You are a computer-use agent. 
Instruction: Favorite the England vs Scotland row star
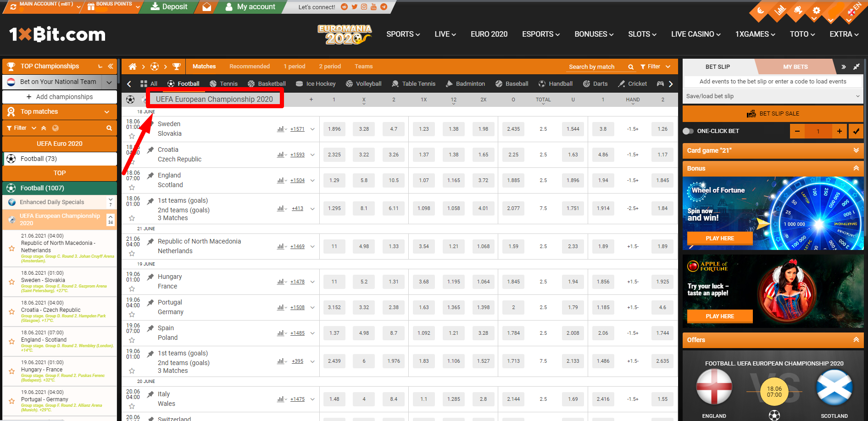[x=132, y=188]
